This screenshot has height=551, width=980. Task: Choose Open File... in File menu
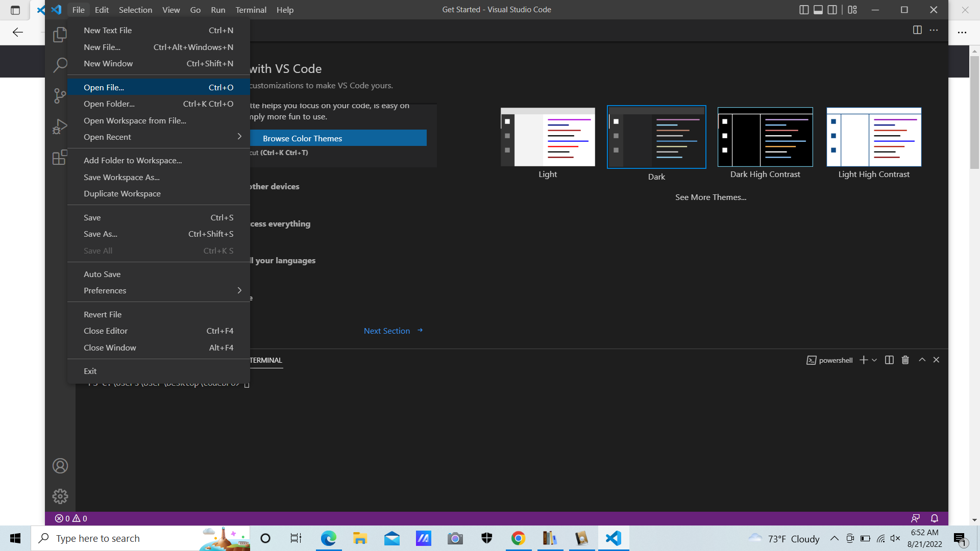tap(158, 87)
